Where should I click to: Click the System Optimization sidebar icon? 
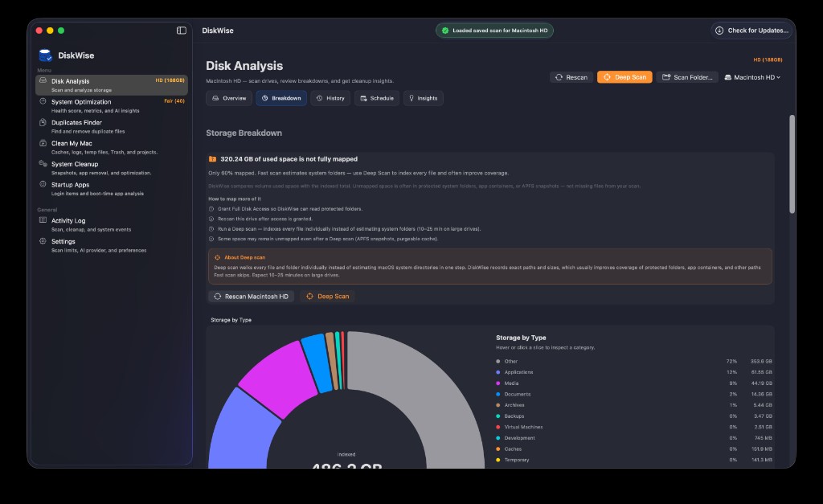[x=43, y=101]
